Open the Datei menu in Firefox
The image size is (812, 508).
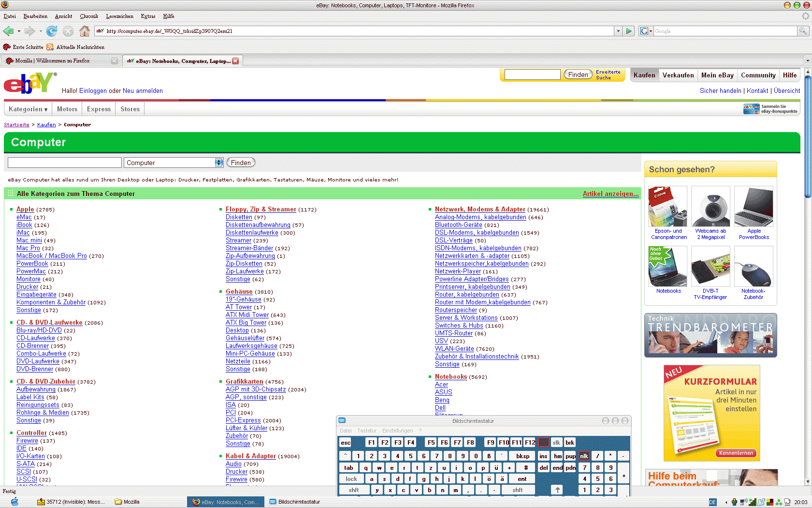tap(10, 16)
